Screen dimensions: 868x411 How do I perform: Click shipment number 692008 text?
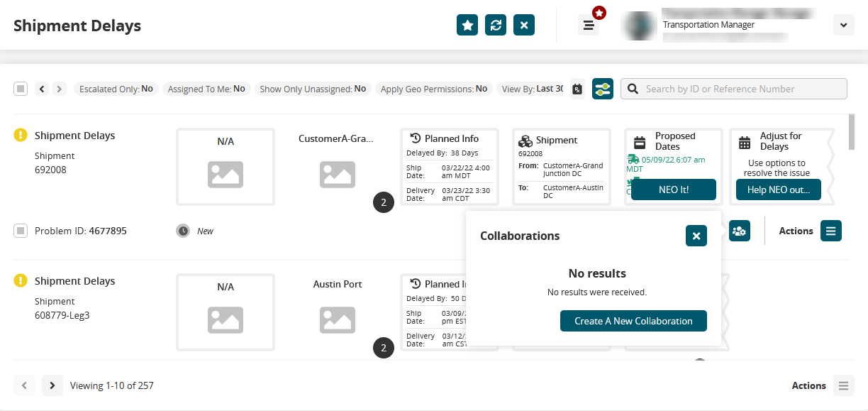pyautogui.click(x=50, y=170)
